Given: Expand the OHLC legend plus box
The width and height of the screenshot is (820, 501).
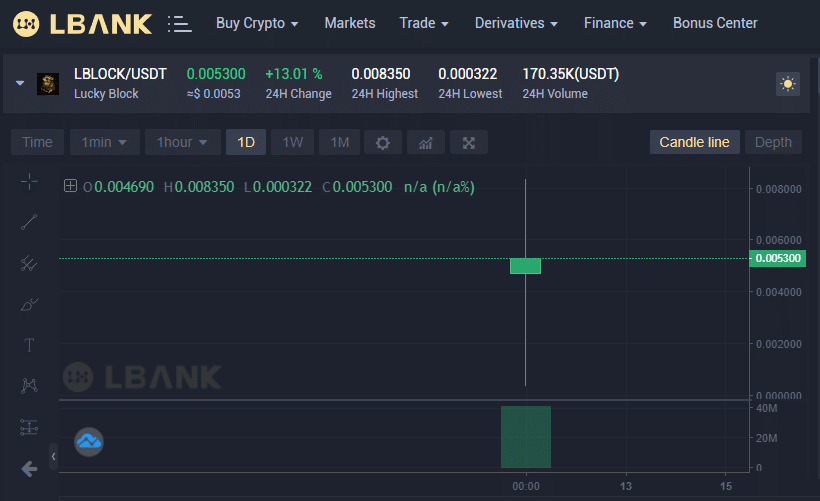Looking at the screenshot, I should tap(70, 186).
